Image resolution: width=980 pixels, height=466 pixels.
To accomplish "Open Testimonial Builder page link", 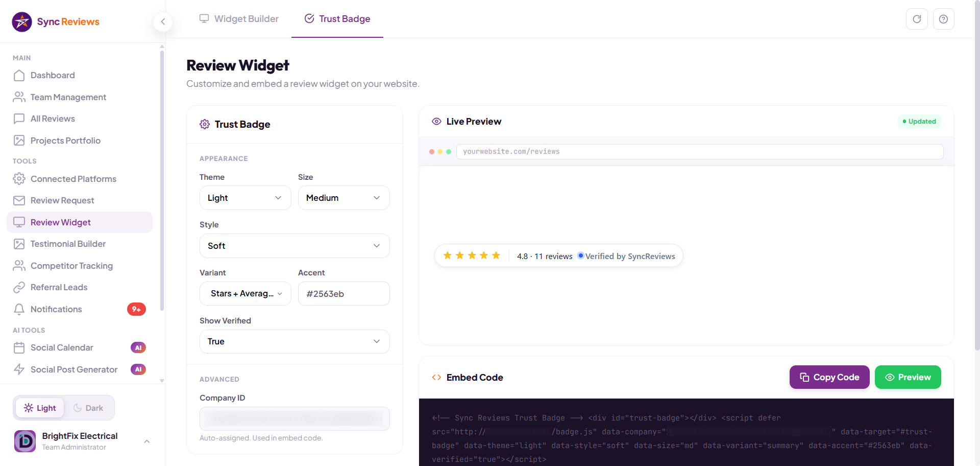I will point(80,244).
